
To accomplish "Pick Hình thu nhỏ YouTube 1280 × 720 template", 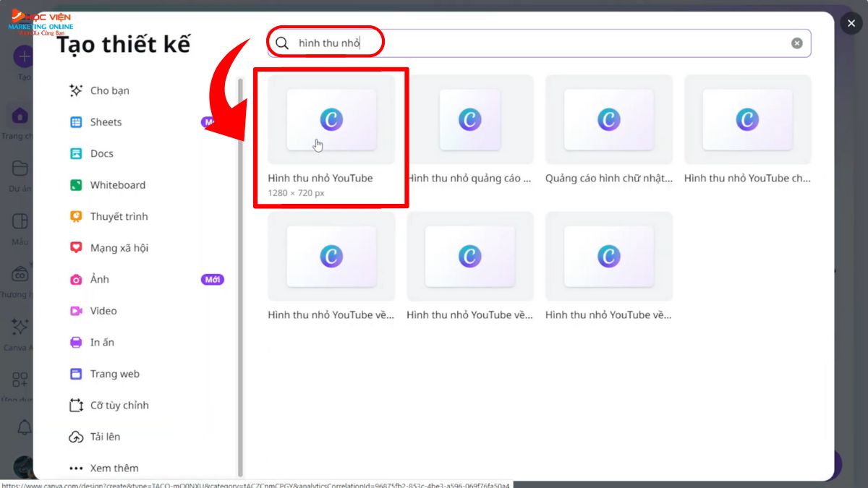I will (331, 137).
